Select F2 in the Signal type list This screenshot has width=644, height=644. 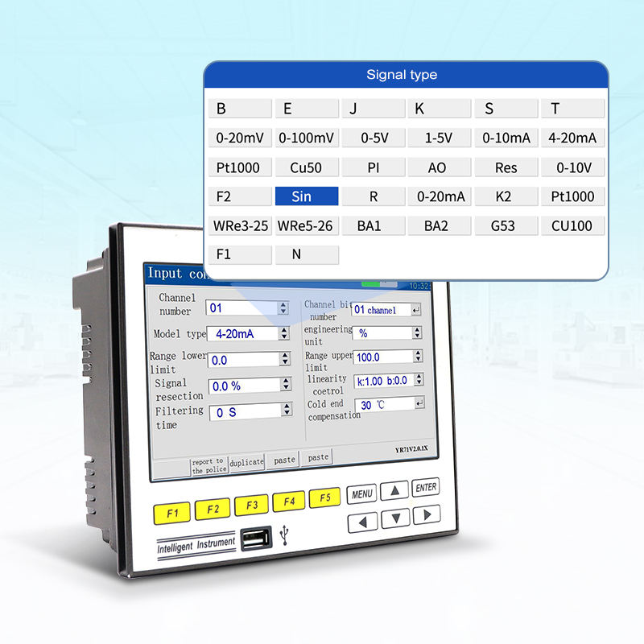pyautogui.click(x=240, y=196)
